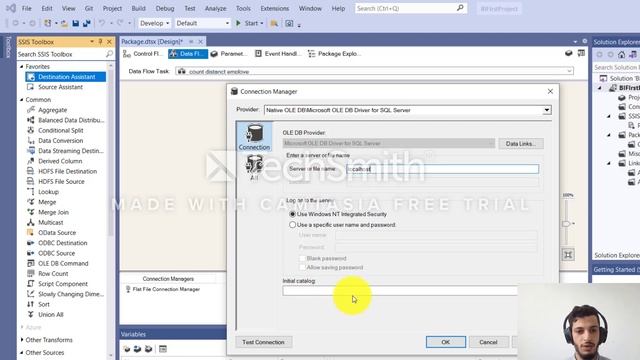This screenshot has width=640, height=360.
Task: Select Row Count transform
Action: [53, 273]
